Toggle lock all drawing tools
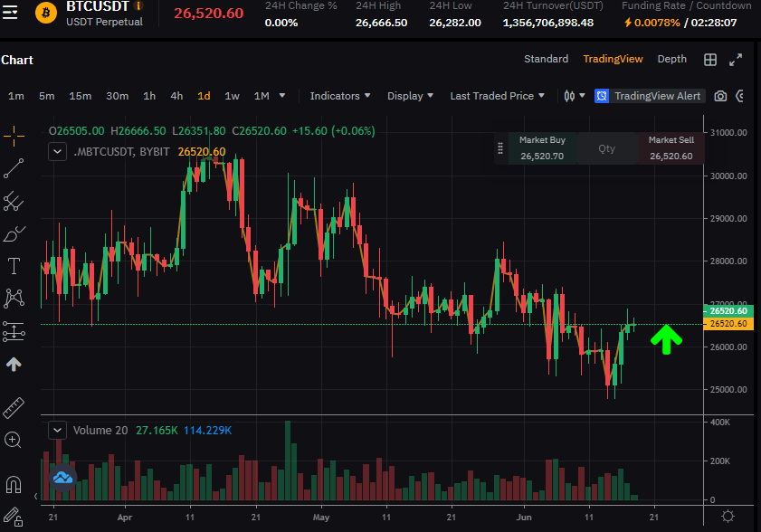The height and width of the screenshot is (532, 761). coord(13,517)
